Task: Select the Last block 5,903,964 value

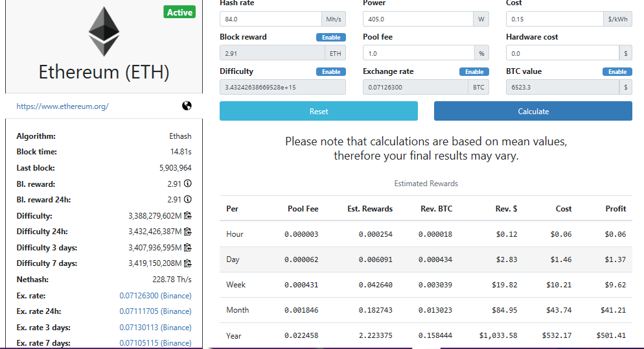Action: 176,168
